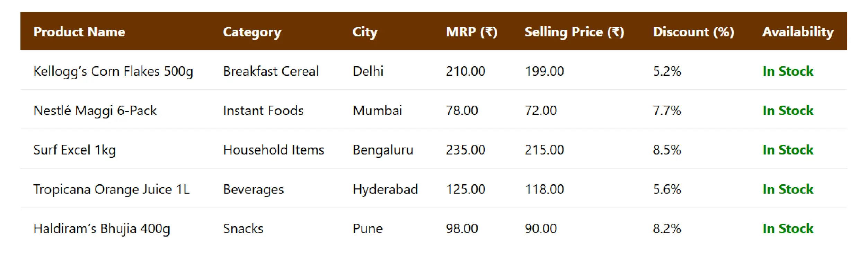868x257 pixels.
Task: Select the Hyderabad city cell
Action: (x=385, y=189)
